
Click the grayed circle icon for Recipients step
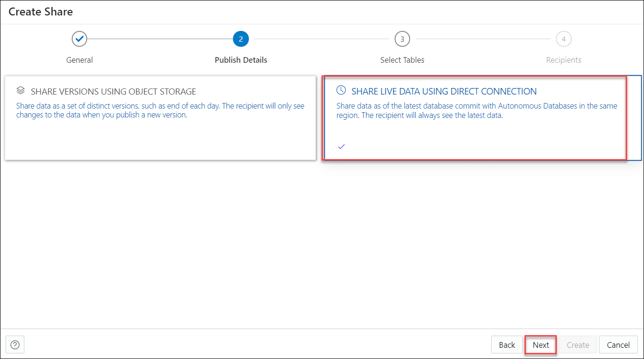563,39
